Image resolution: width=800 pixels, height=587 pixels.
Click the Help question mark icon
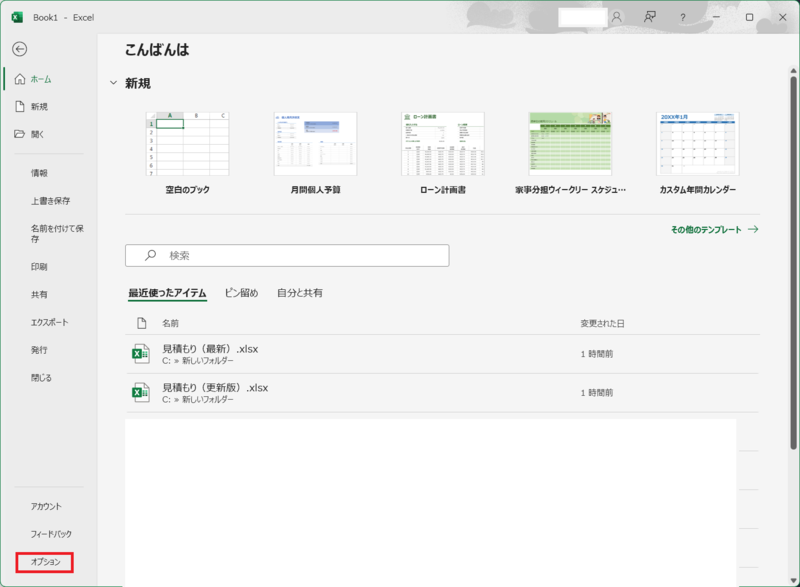tap(681, 17)
